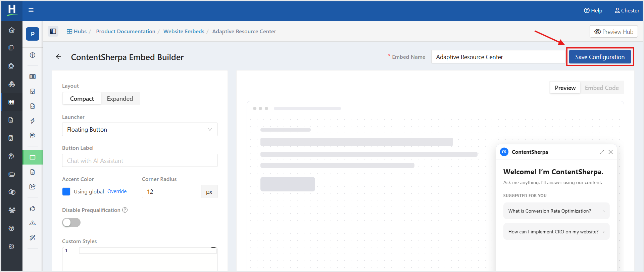This screenshot has height=272, width=644.
Task: Open the share arrow icon in hub sidebar
Action: tap(33, 187)
